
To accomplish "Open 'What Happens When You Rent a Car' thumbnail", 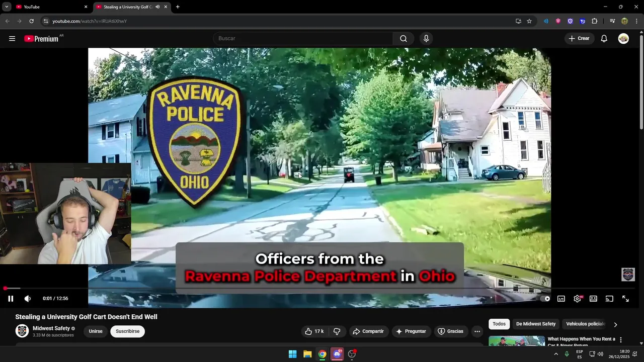I will pyautogui.click(x=517, y=341).
